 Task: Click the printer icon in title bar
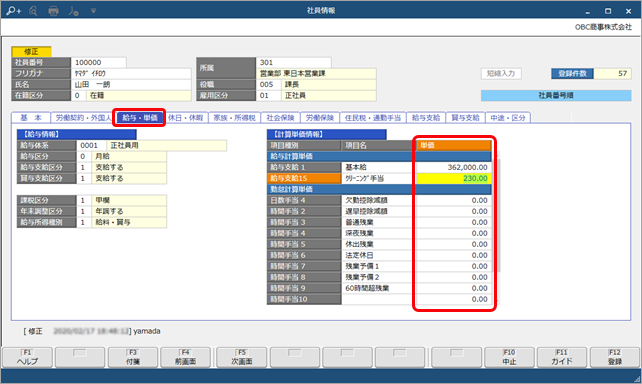[53, 11]
